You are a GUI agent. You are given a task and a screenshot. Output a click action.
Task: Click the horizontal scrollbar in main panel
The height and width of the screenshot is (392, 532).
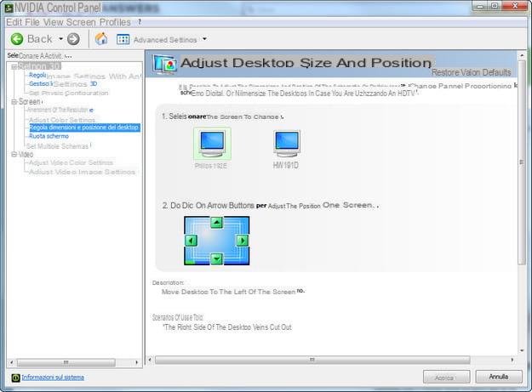(x=312, y=360)
